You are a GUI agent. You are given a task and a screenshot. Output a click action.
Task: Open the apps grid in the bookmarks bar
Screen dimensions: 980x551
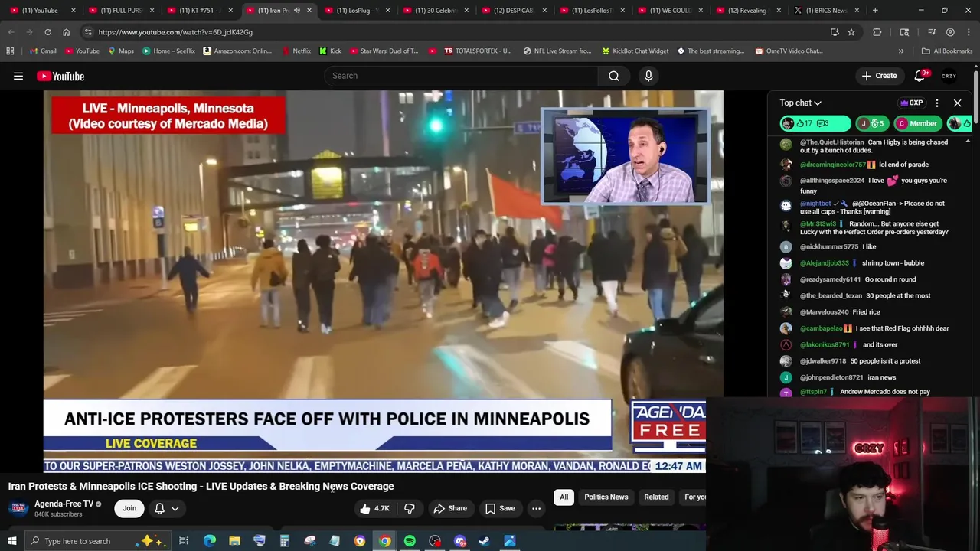[x=10, y=51]
